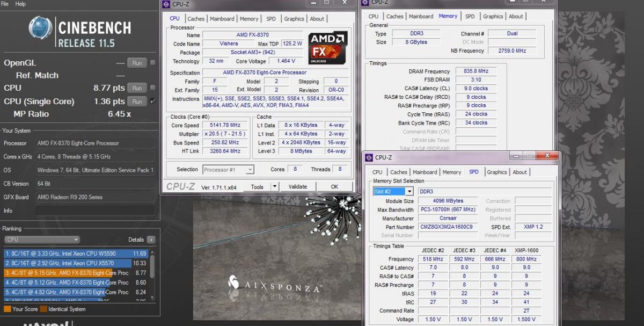Run the CPU (Single Core) benchmark

(x=137, y=101)
